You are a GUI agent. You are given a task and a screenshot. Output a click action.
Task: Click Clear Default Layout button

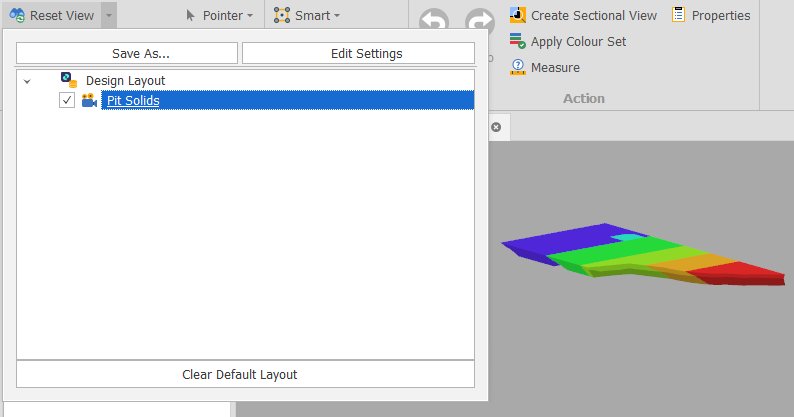tap(246, 374)
